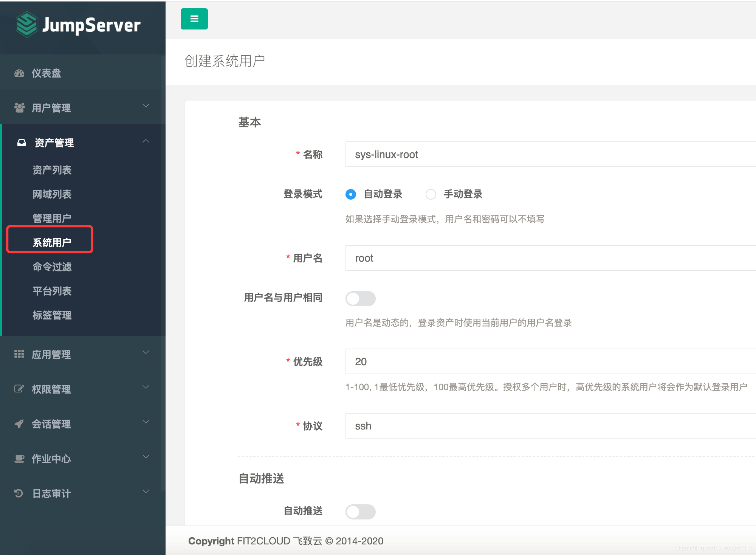This screenshot has height=555, width=756.
Task: Click the dashboard gauge icon
Action: pos(19,73)
